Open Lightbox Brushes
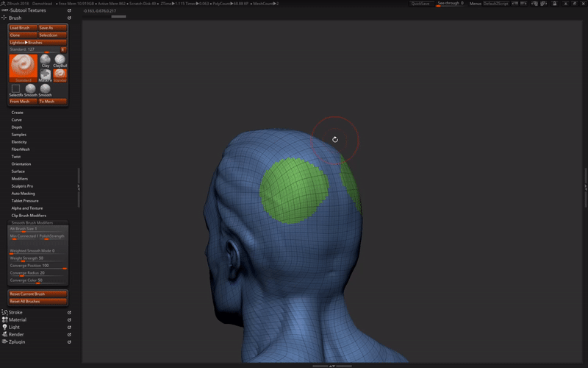Image resolution: width=588 pixels, height=368 pixels. [x=38, y=43]
